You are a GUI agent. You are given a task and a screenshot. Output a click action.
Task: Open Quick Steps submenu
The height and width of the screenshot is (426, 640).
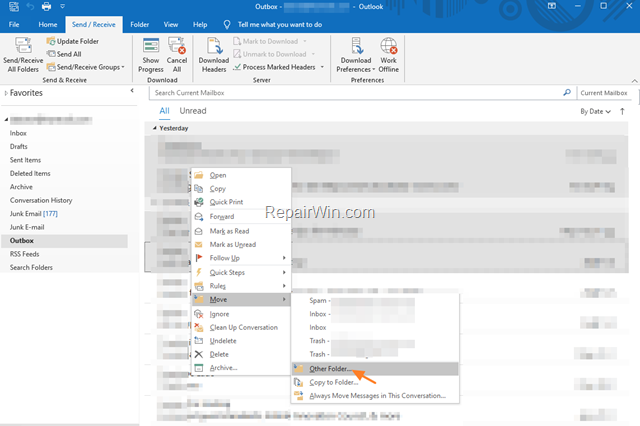click(241, 272)
